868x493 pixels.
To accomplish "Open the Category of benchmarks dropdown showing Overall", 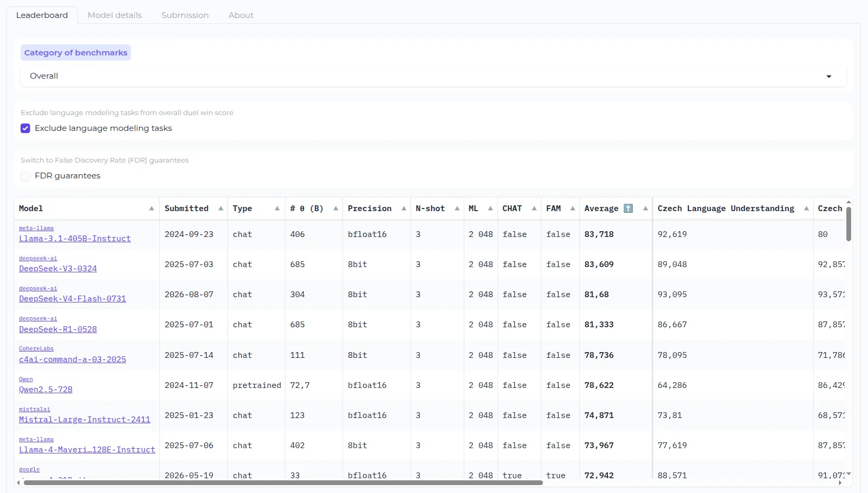I will click(x=433, y=76).
